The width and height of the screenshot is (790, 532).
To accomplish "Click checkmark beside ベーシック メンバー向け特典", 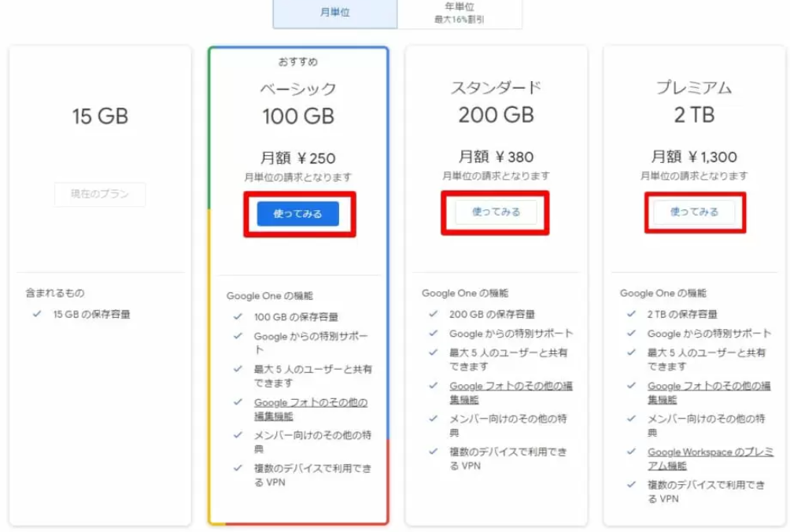I will click(x=238, y=434).
